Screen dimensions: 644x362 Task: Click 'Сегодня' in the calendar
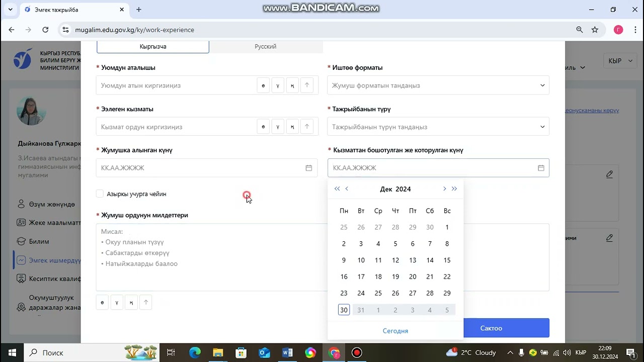pyautogui.click(x=395, y=331)
